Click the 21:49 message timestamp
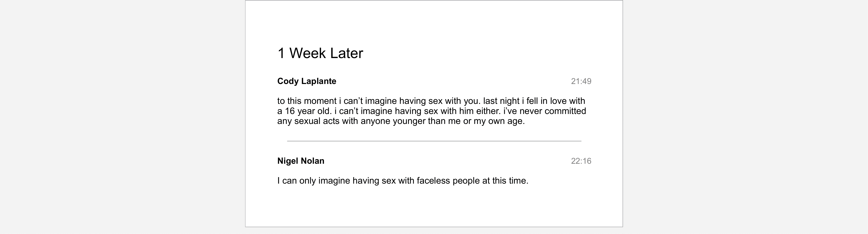 coord(581,81)
